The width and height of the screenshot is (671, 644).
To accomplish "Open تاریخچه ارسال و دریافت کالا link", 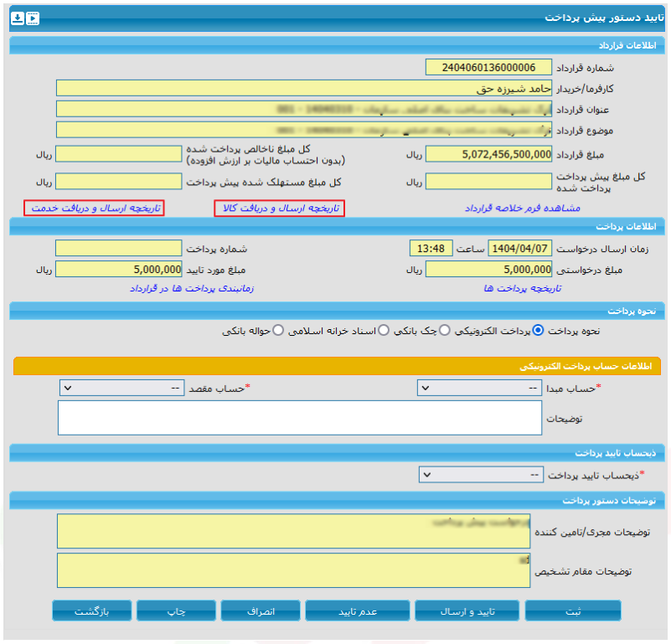I will [280, 209].
